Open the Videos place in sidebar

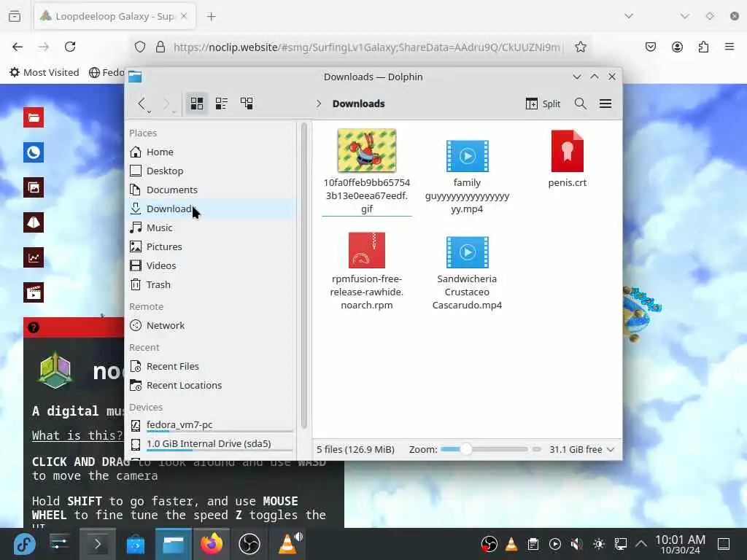click(x=212, y=265)
